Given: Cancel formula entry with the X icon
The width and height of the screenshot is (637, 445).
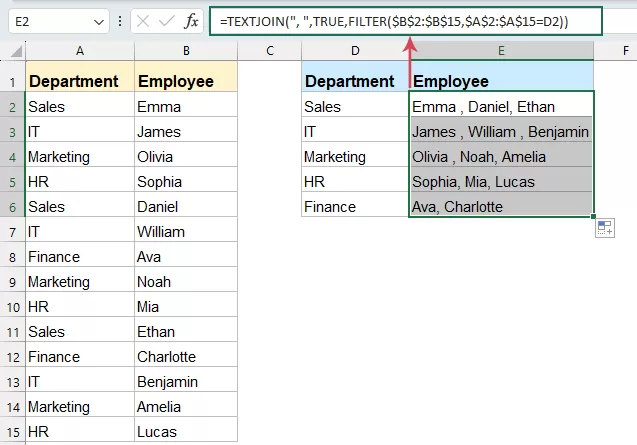Looking at the screenshot, I should [x=143, y=21].
